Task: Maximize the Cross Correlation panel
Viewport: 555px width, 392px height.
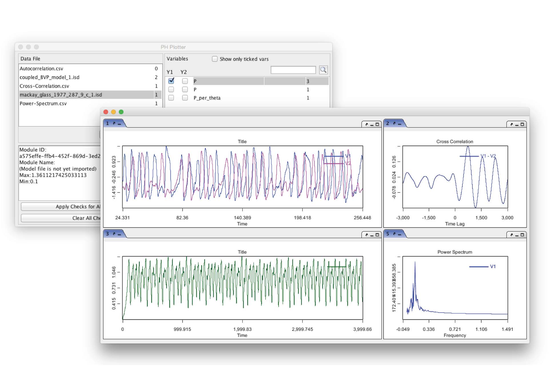Action: pos(522,124)
